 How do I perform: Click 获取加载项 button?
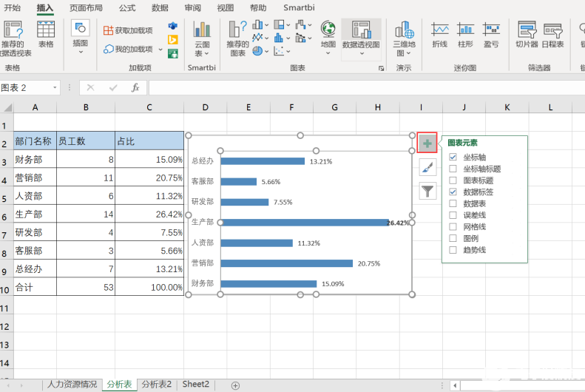click(x=128, y=30)
